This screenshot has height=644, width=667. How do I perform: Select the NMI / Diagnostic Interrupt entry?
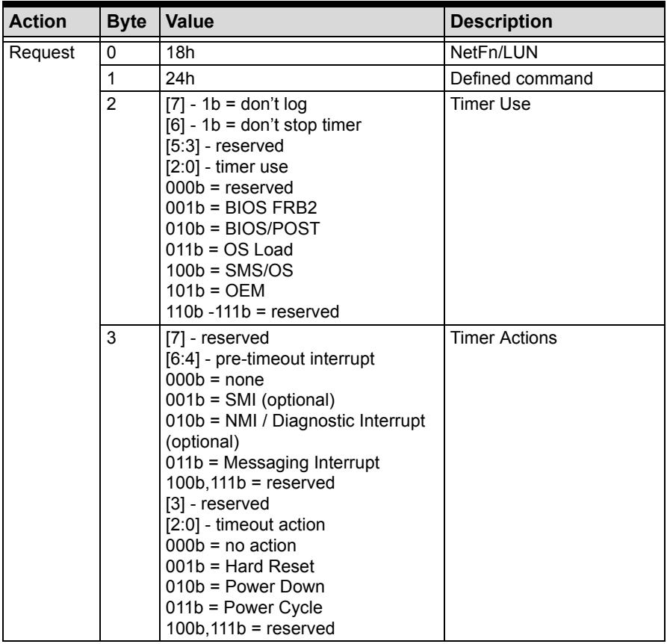coord(295,431)
